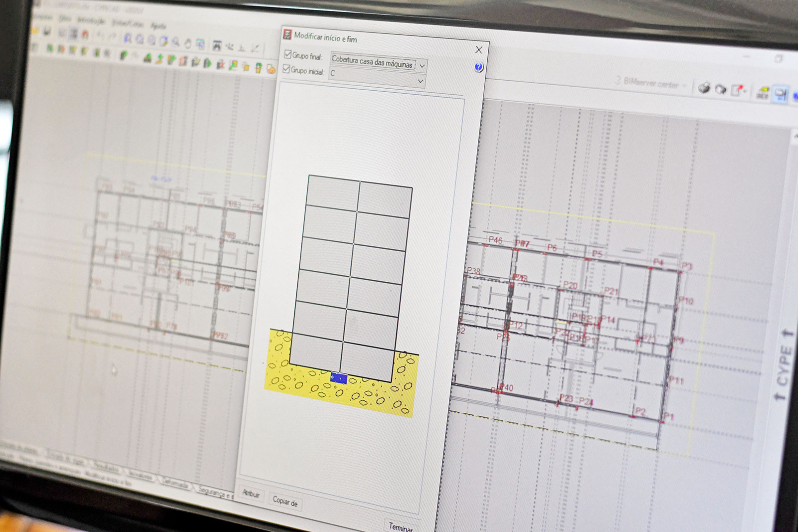
Task: Open the Introdução menu
Action: (x=91, y=20)
